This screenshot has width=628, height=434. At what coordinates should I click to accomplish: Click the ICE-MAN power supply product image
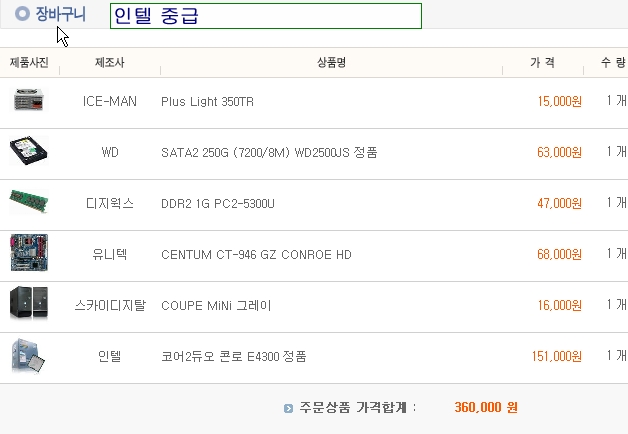[x=29, y=100]
